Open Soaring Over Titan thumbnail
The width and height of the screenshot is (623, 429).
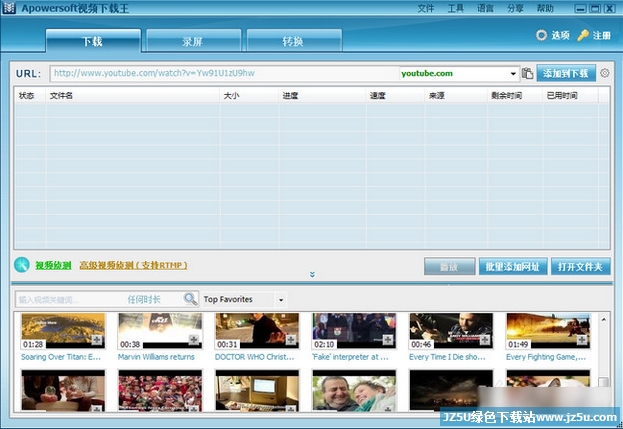click(x=63, y=330)
